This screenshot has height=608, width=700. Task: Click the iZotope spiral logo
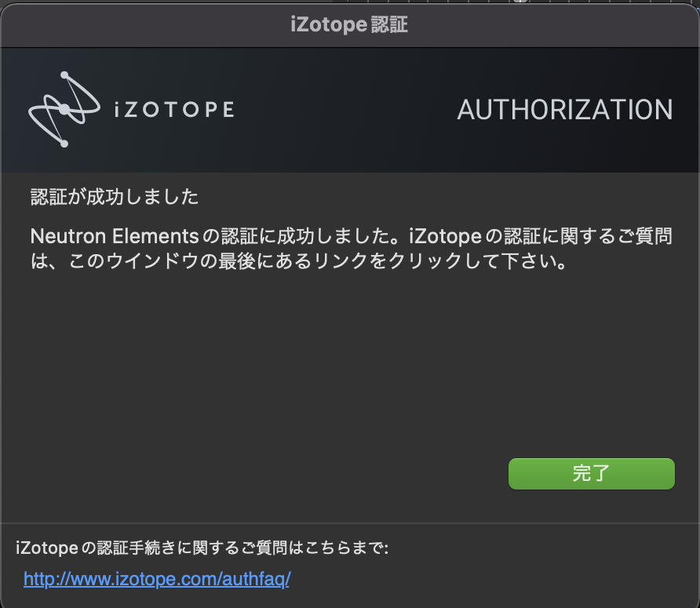[x=64, y=109]
